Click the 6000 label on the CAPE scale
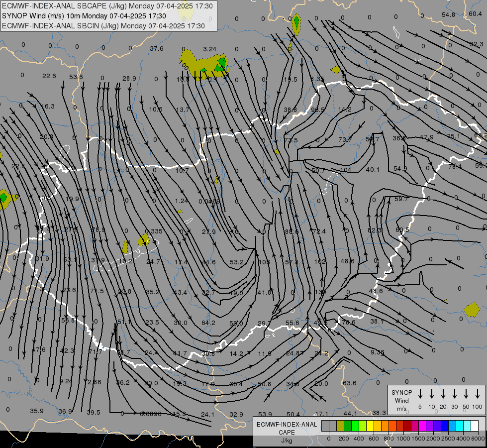This screenshot has height=448, width=487. (x=478, y=439)
